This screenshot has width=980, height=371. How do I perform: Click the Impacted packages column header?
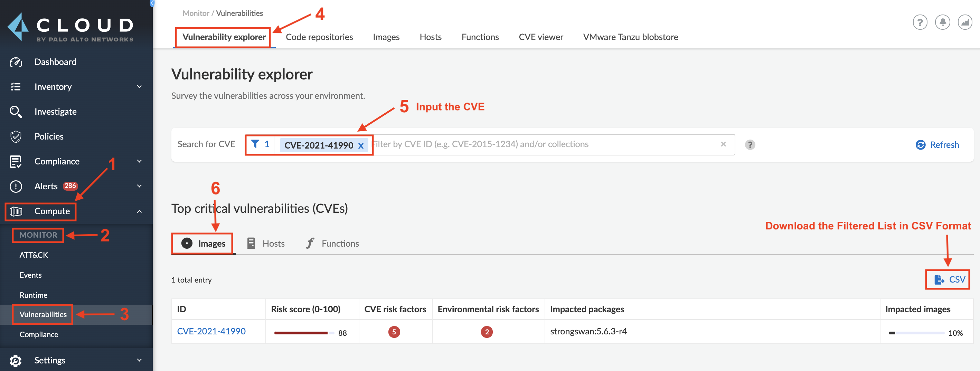tap(587, 309)
